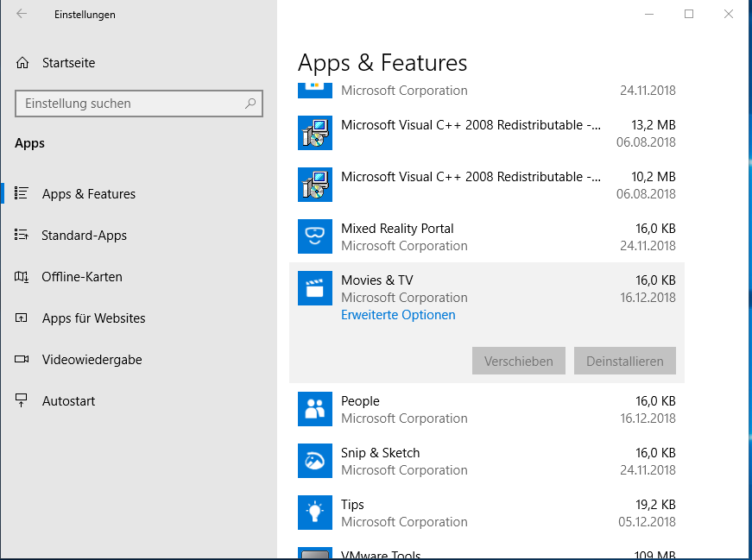Click the search magnifier icon
752x560 pixels.
[250, 104]
